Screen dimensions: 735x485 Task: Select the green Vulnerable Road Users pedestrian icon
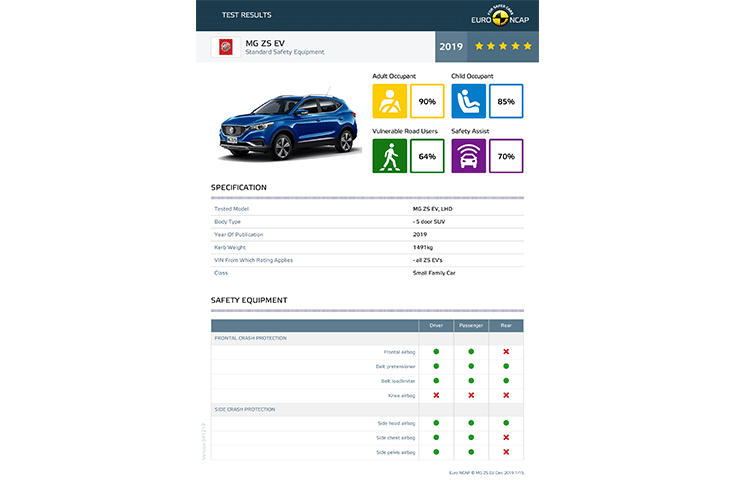point(390,156)
